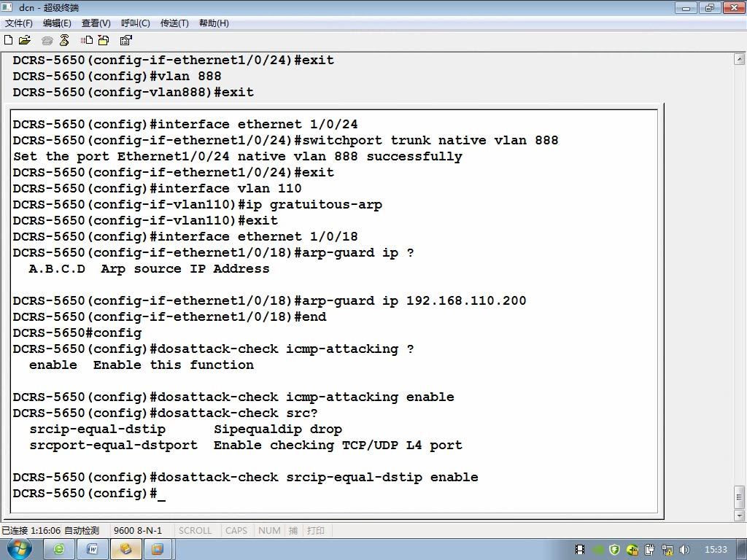Click the CAPS status bar indicator
747x560 pixels.
(236, 530)
